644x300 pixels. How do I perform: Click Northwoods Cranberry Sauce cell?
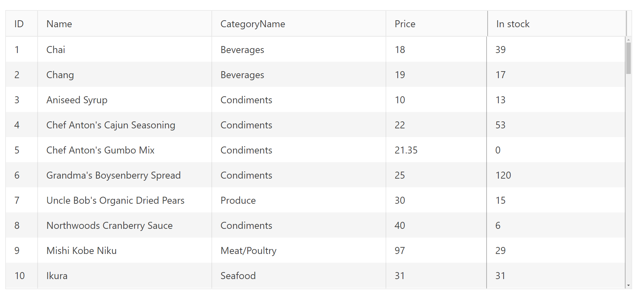(109, 225)
